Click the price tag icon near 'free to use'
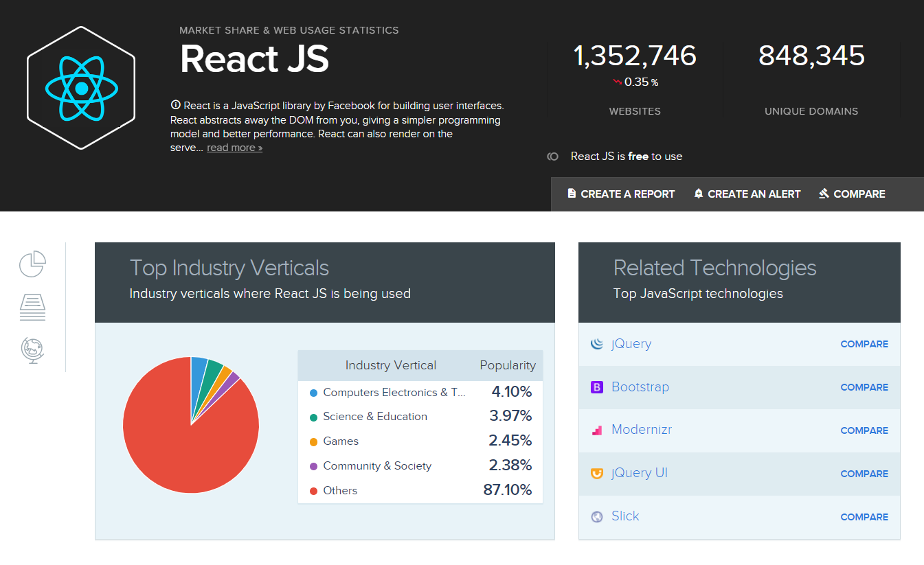 (553, 157)
